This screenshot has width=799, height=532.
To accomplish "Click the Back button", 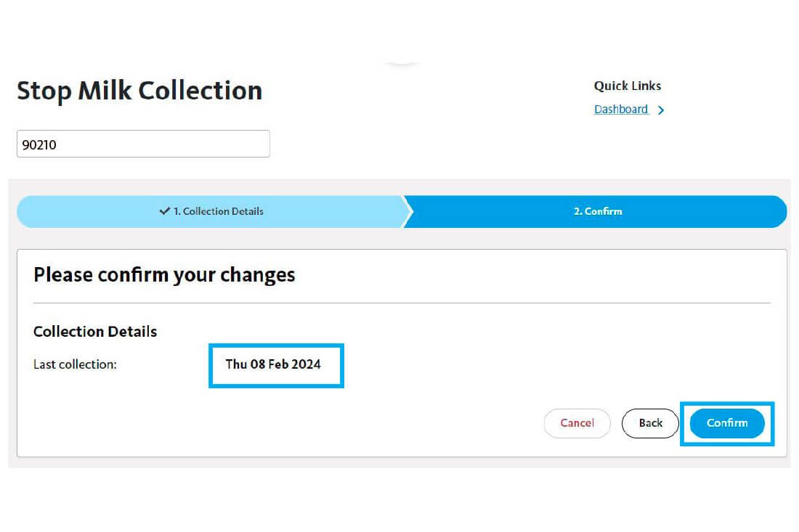I will point(650,423).
